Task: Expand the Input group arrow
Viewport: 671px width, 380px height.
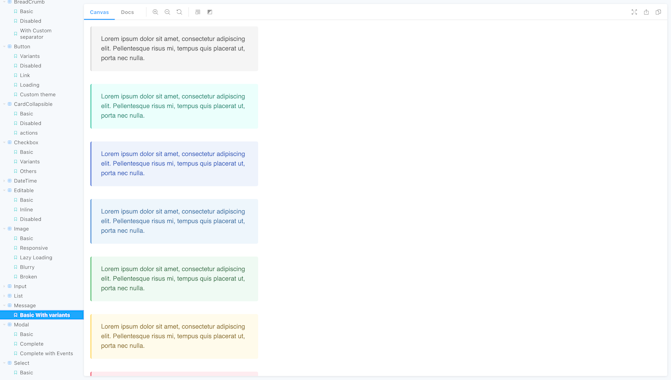Action: click(4, 286)
